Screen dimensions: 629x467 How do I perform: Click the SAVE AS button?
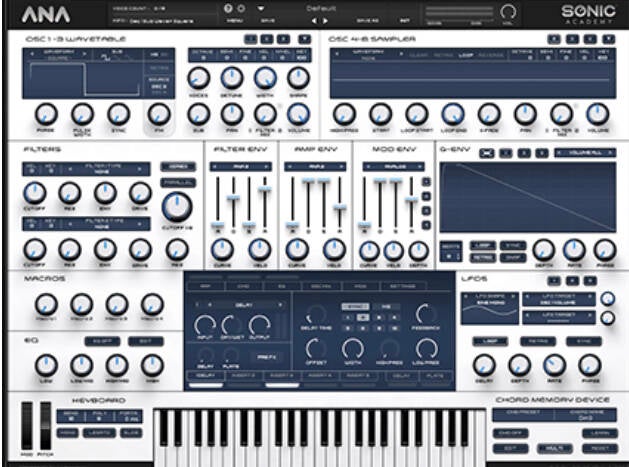click(x=367, y=20)
